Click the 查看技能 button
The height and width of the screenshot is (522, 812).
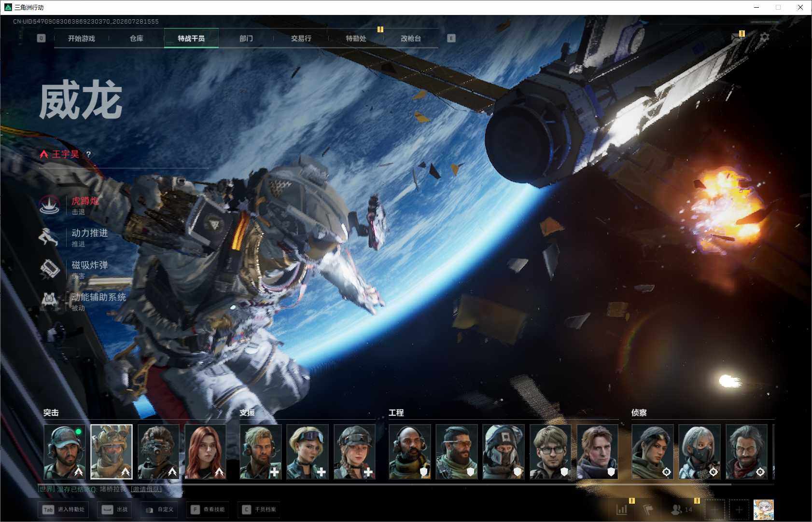(x=207, y=509)
